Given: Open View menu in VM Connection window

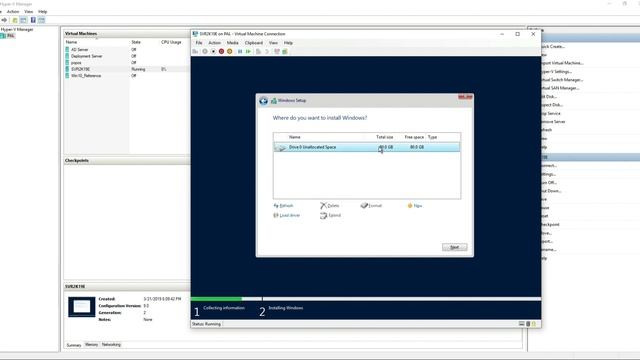Looking at the screenshot, I should coord(273,43).
